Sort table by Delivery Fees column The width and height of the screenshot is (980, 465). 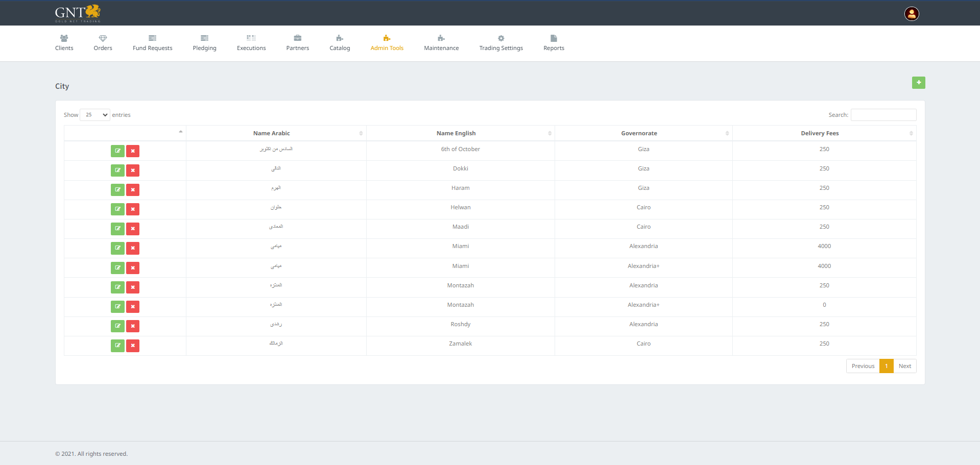pyautogui.click(x=820, y=133)
